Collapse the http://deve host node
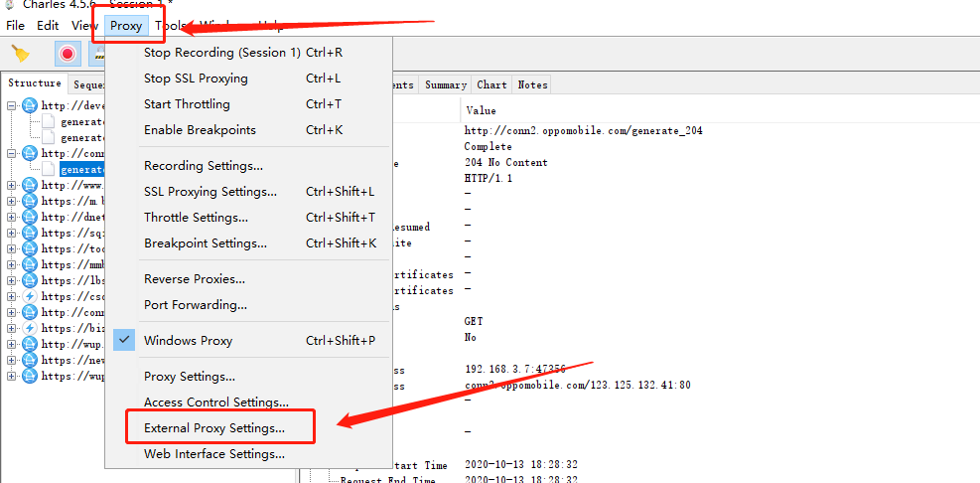Image resolution: width=980 pixels, height=483 pixels. (11, 106)
